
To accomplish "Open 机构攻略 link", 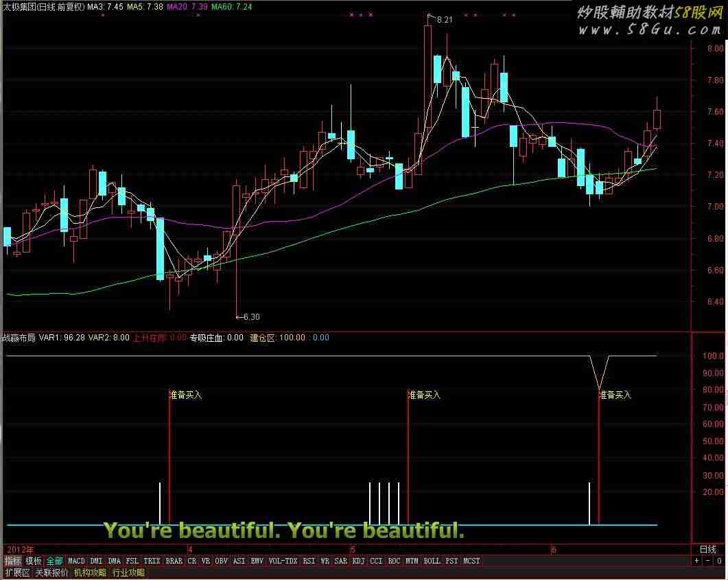I will 90,572.
